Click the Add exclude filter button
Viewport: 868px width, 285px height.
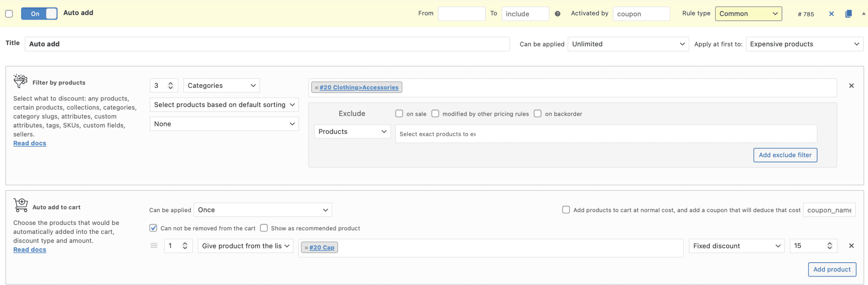785,155
